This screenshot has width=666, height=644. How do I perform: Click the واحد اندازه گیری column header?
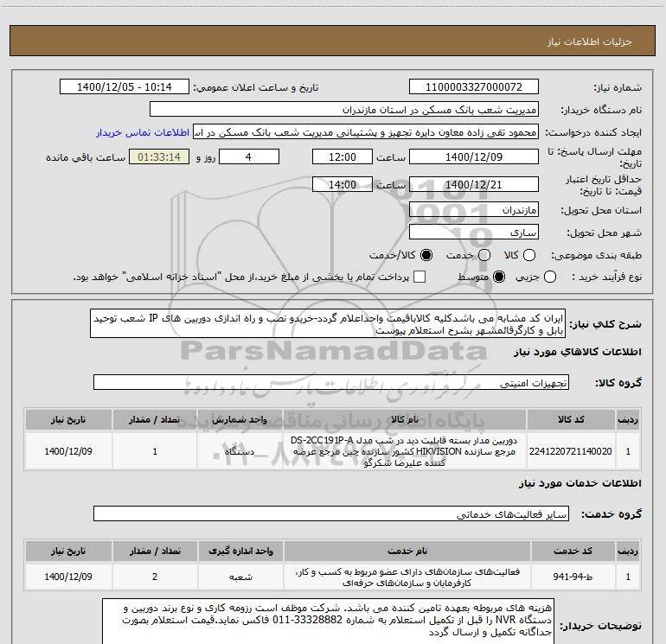point(240,551)
